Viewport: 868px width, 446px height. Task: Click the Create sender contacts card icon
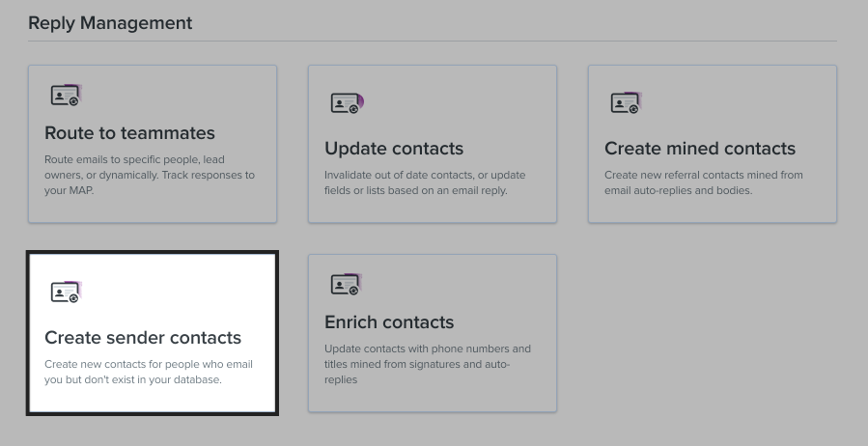[x=67, y=293]
